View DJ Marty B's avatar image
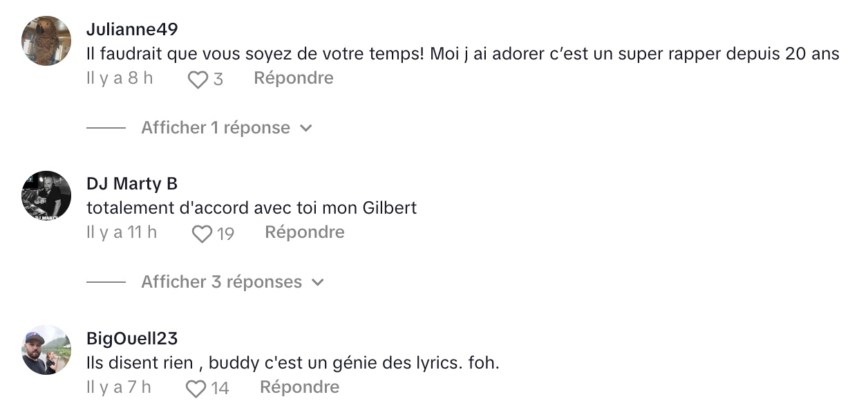The height and width of the screenshot is (408, 868). click(x=46, y=196)
